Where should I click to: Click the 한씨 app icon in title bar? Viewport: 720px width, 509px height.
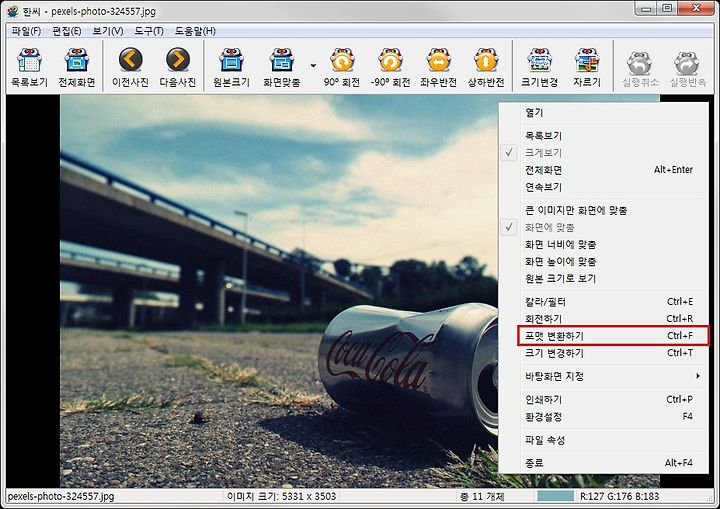(x=12, y=11)
